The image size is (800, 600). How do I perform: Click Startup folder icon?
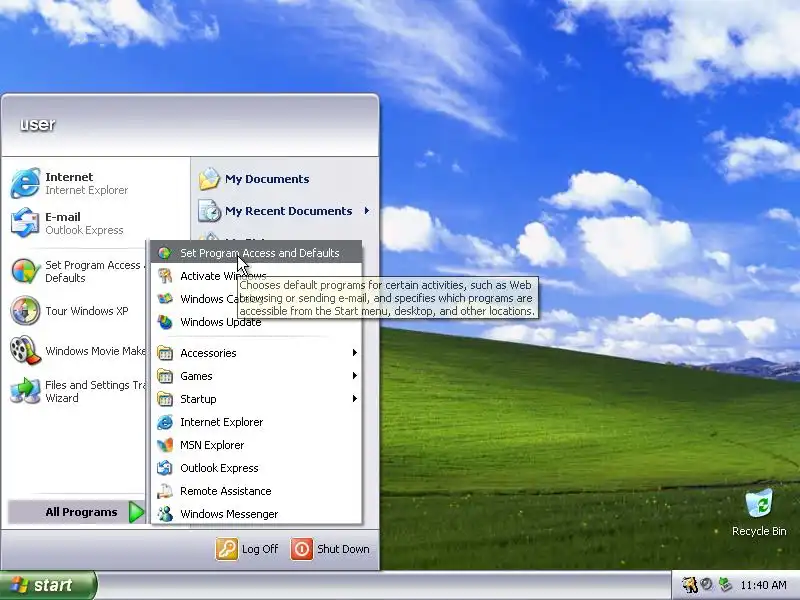coord(165,399)
